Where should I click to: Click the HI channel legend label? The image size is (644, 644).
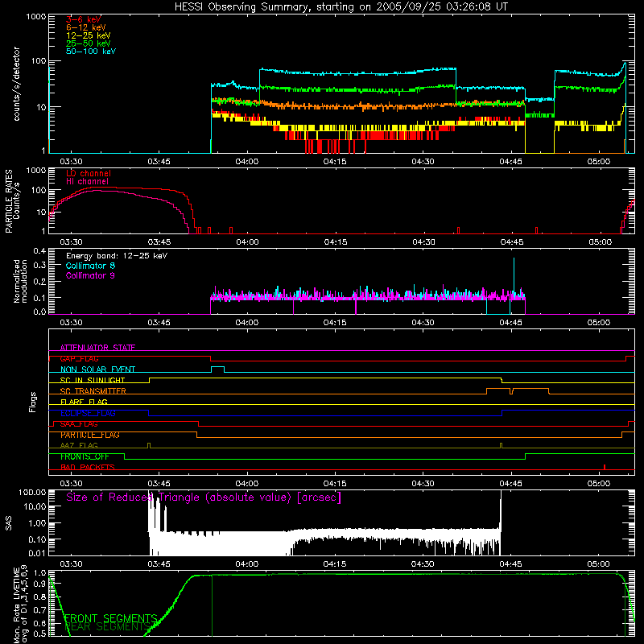point(87,181)
